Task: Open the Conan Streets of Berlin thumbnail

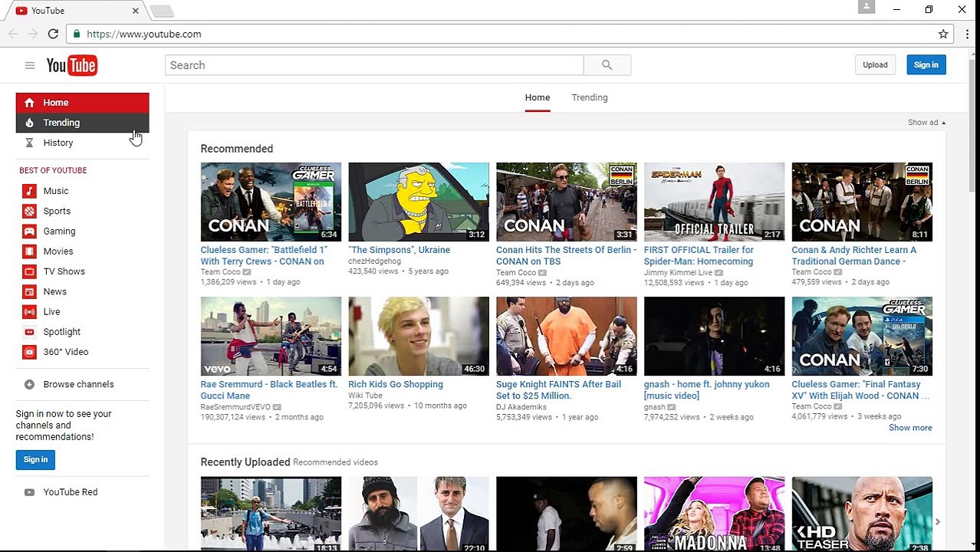Action: click(566, 202)
